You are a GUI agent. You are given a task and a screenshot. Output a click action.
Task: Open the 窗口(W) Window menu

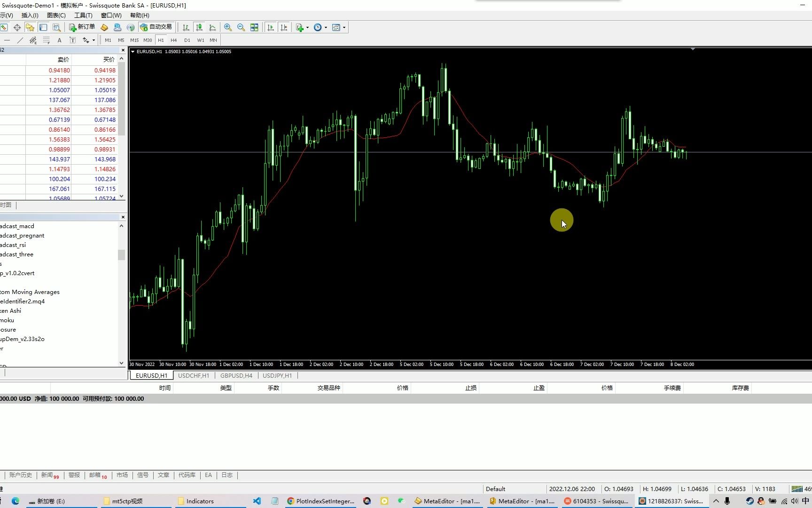[111, 15]
